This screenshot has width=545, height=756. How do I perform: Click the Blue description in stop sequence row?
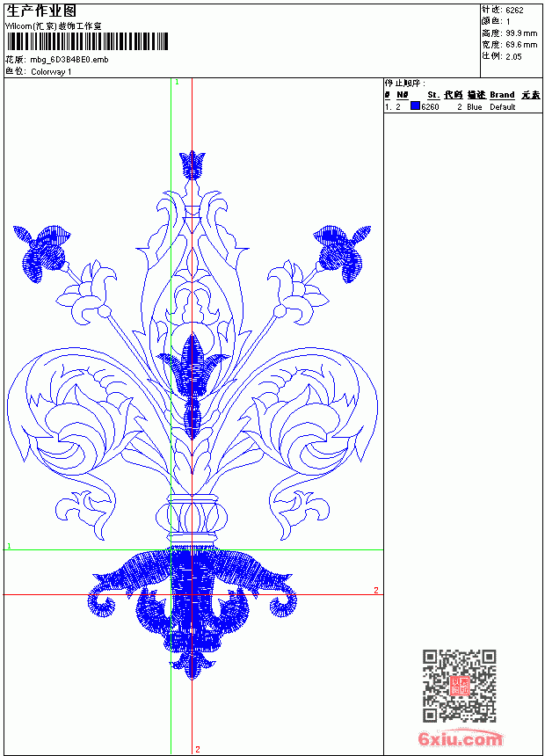tap(474, 107)
